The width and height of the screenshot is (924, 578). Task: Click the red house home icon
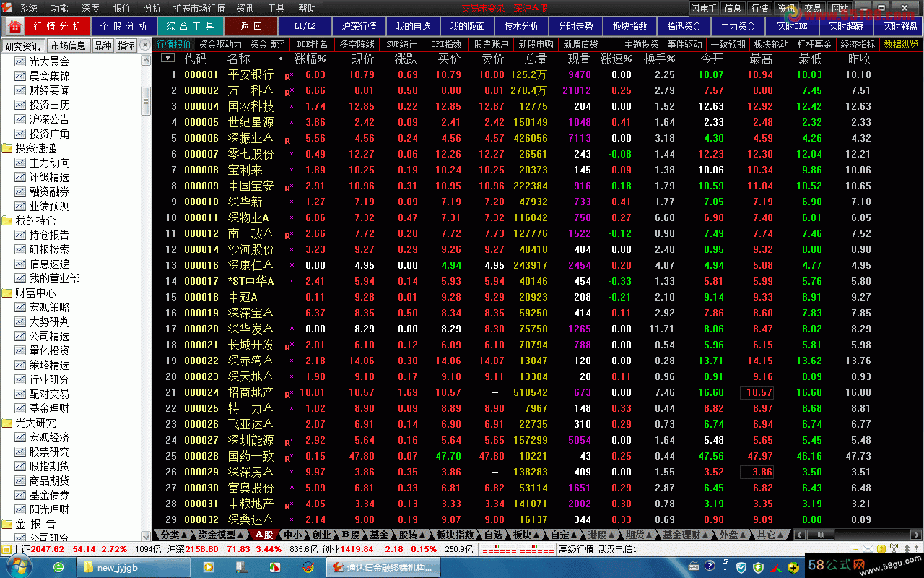coord(13,26)
